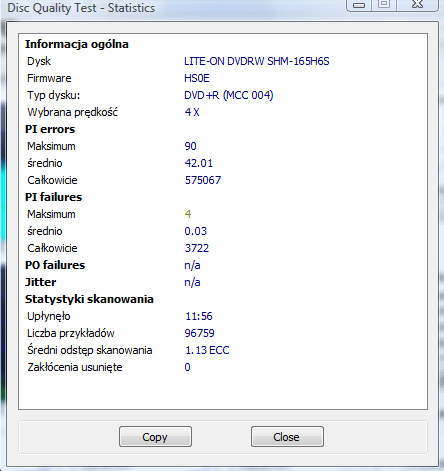Screen dimensions: 444x471
Task: Click the Statystyki skanowania heading
Action: coord(89,299)
